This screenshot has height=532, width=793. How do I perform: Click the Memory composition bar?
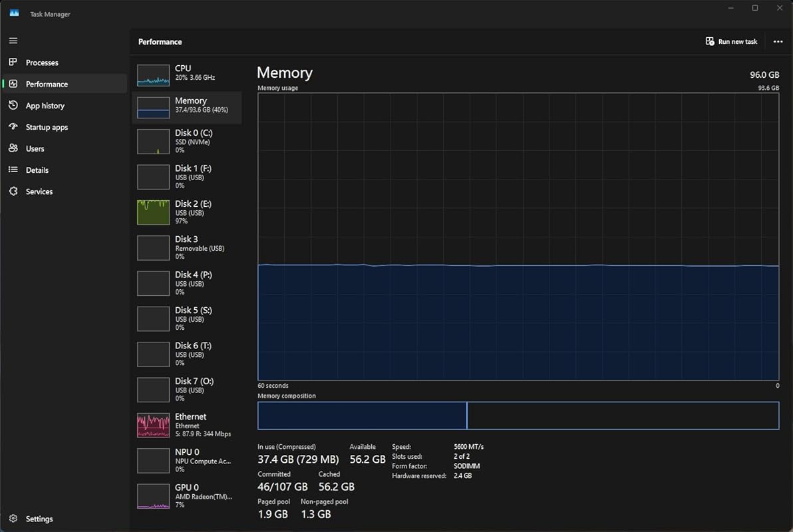(518, 416)
